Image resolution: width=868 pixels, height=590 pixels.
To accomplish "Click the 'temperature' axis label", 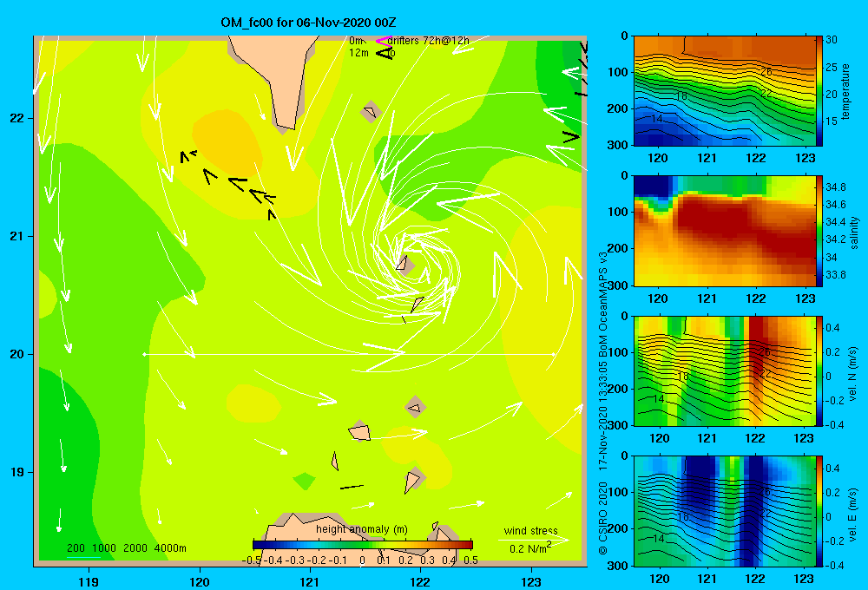I will tap(845, 91).
